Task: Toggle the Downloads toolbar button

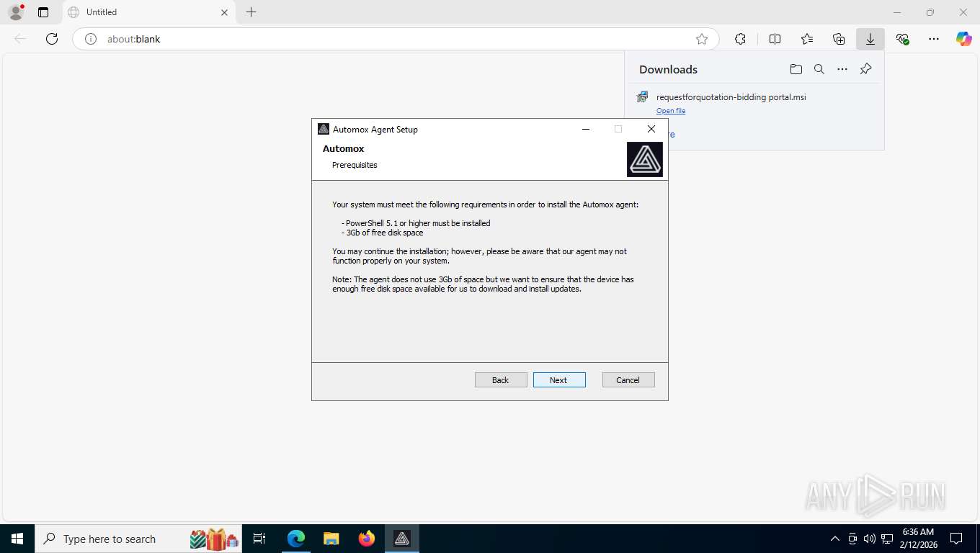Action: [870, 39]
